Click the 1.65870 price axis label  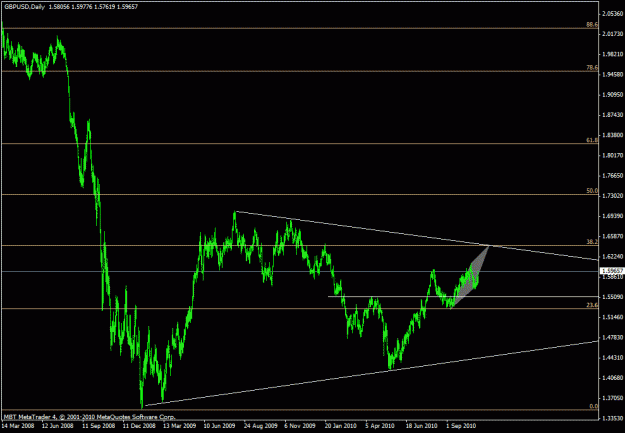click(x=613, y=236)
